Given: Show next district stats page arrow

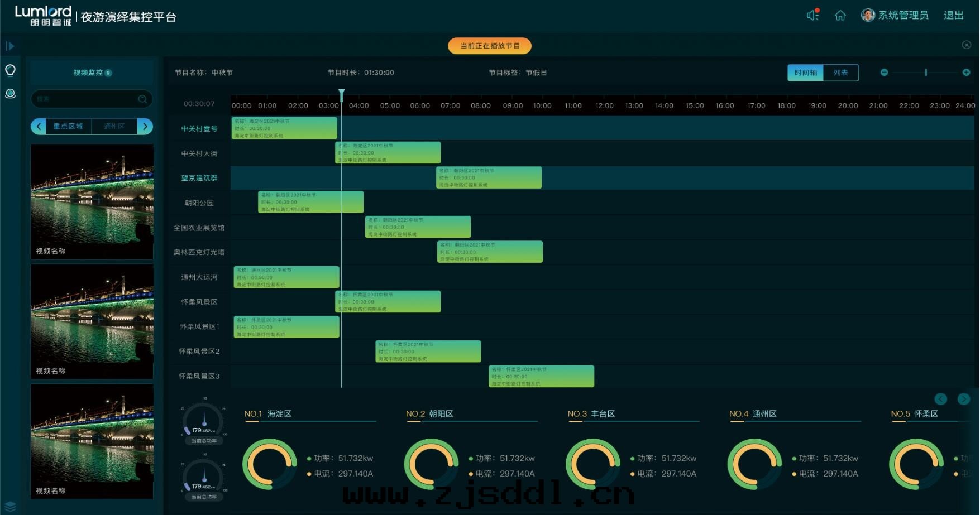Looking at the screenshot, I should [964, 399].
